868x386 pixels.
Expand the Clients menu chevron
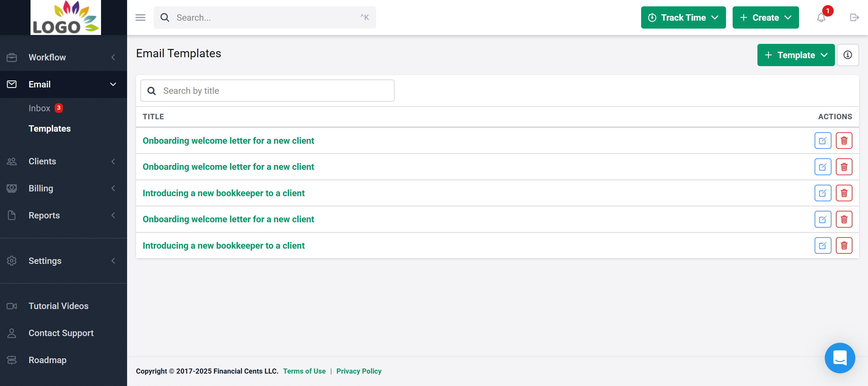113,162
